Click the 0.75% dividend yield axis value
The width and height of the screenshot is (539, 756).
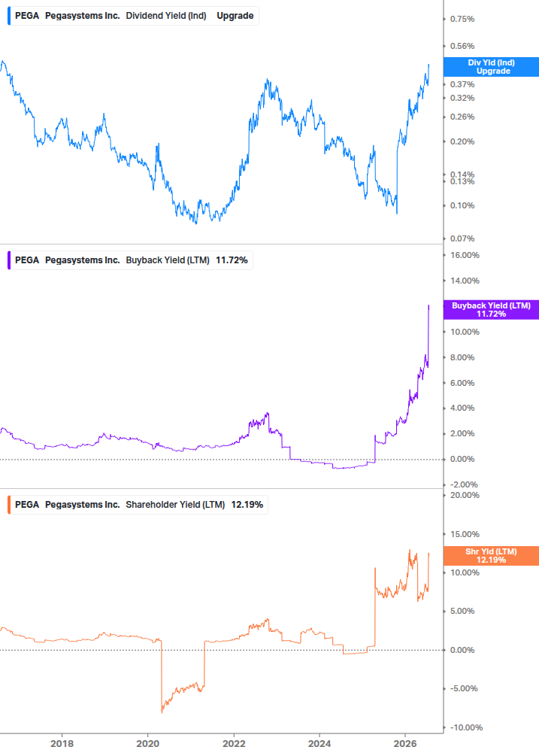(462, 20)
